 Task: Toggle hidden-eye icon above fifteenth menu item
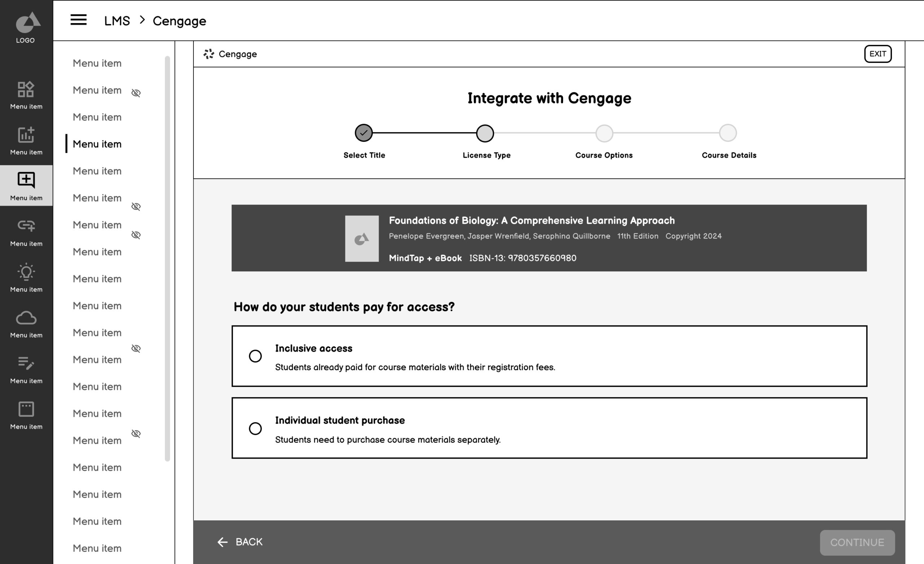pyautogui.click(x=136, y=434)
